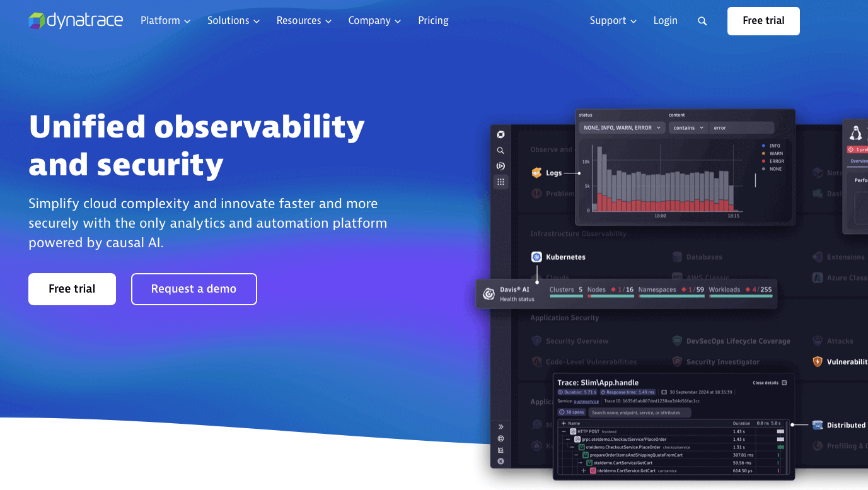Open the 'contains' operator dropdown
868x490 pixels.
pyautogui.click(x=688, y=127)
